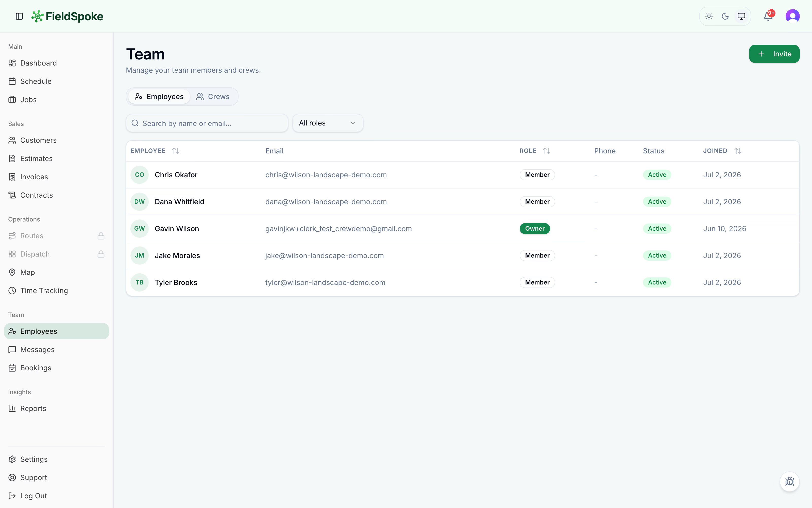Go to Dashboard in sidebar

(x=56, y=63)
